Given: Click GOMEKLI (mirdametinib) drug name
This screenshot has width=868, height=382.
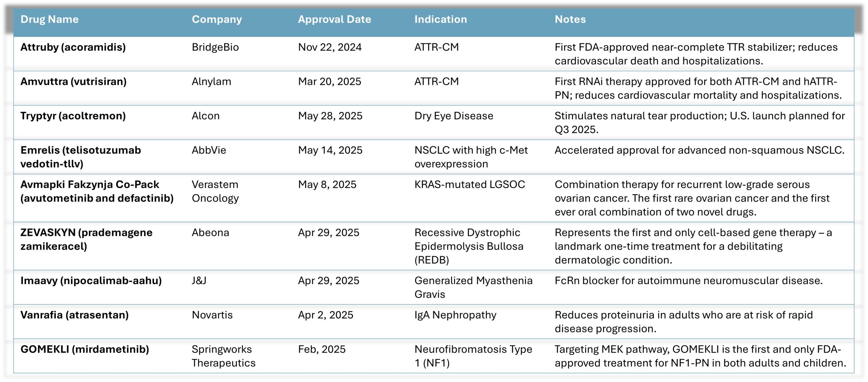Looking at the screenshot, I should 85,349.
